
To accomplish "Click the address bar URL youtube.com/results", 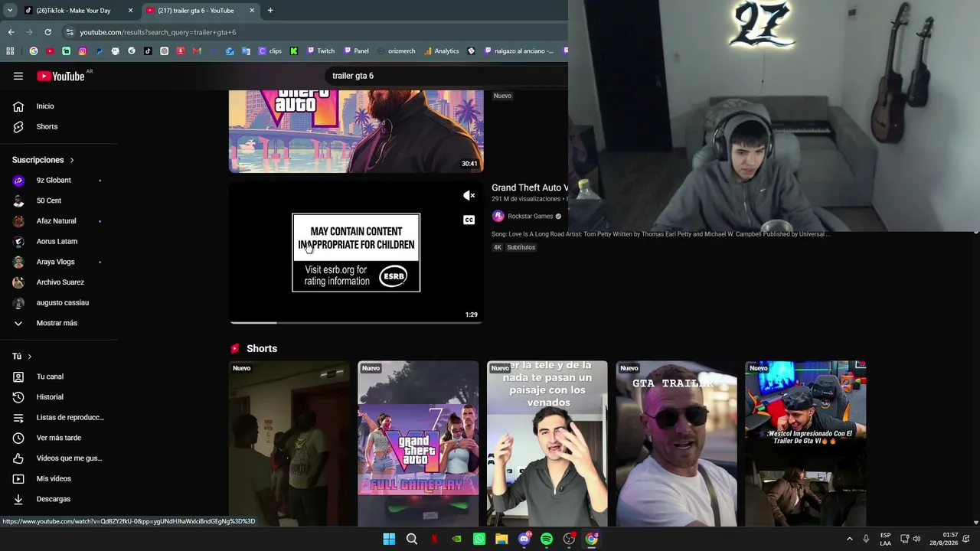I will [x=158, y=32].
